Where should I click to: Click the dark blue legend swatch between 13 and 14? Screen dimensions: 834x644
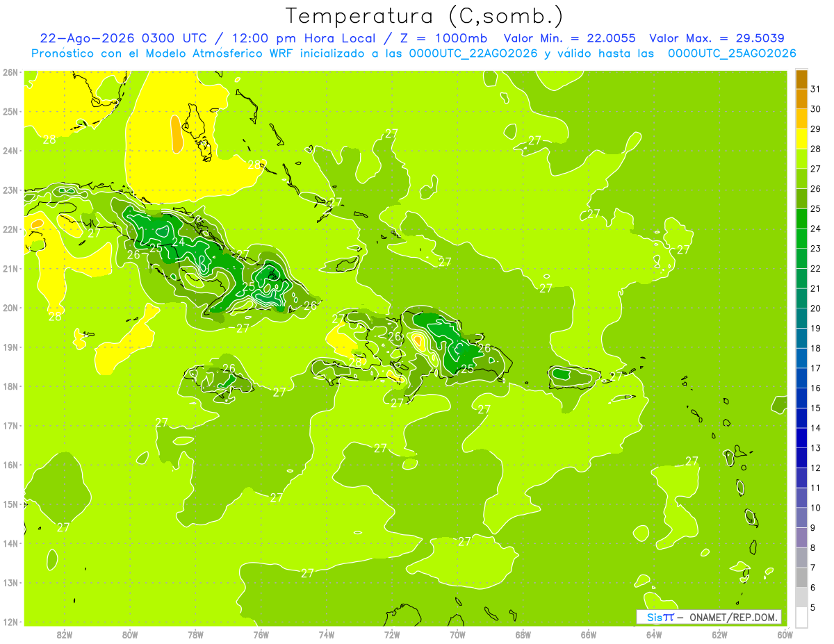point(801,438)
